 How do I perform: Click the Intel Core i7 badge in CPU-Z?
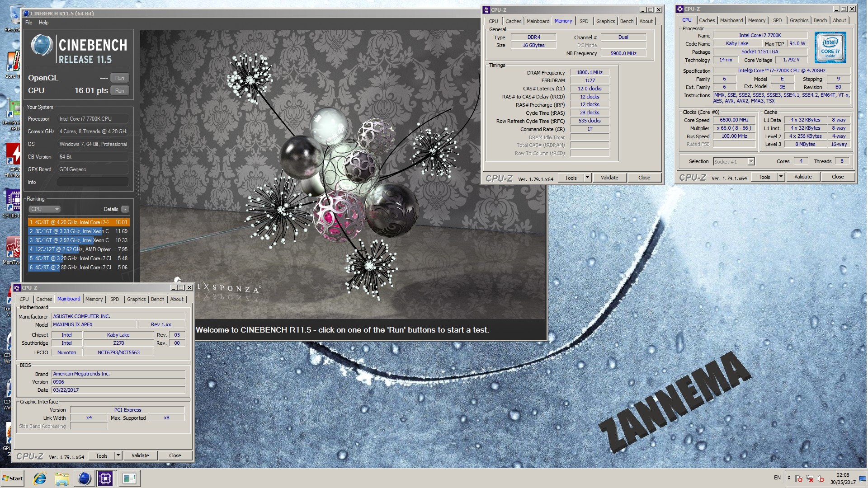click(830, 47)
